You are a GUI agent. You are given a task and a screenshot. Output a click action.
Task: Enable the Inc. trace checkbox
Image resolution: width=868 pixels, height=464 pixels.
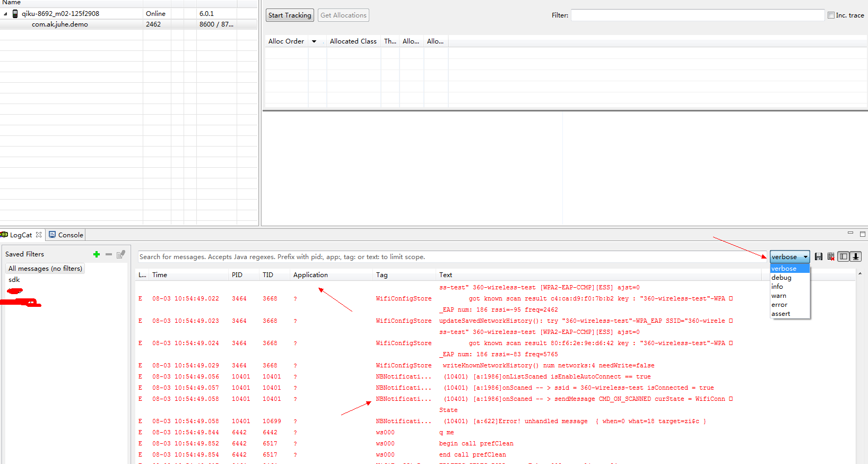tap(831, 15)
